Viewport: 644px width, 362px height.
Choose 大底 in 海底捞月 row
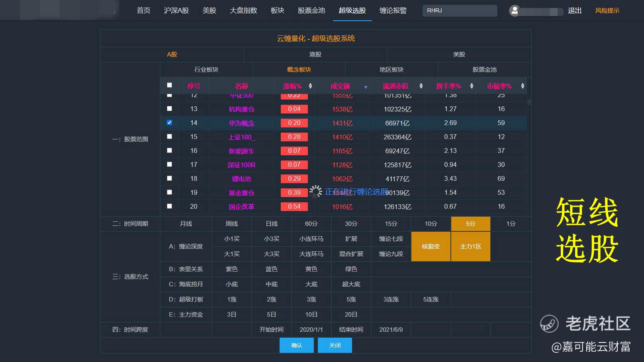click(x=311, y=284)
